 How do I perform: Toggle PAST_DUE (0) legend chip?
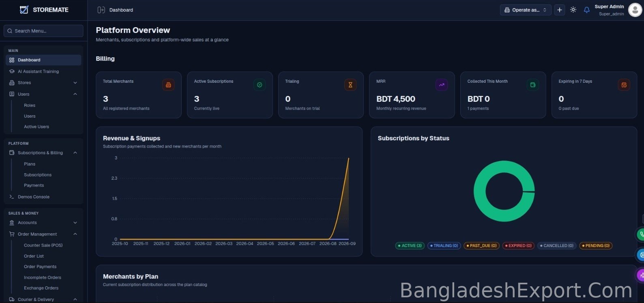point(481,245)
